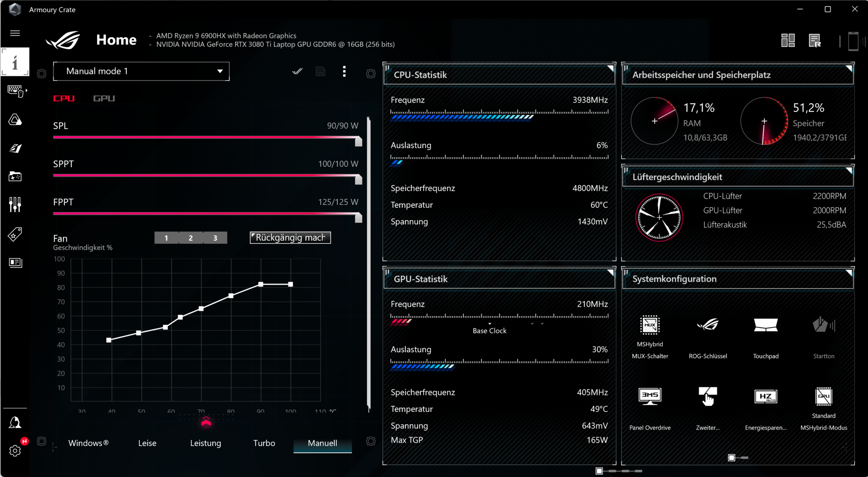Click the RAM usage gauge dial
Screen dimensions: 868x477
(x=655, y=121)
